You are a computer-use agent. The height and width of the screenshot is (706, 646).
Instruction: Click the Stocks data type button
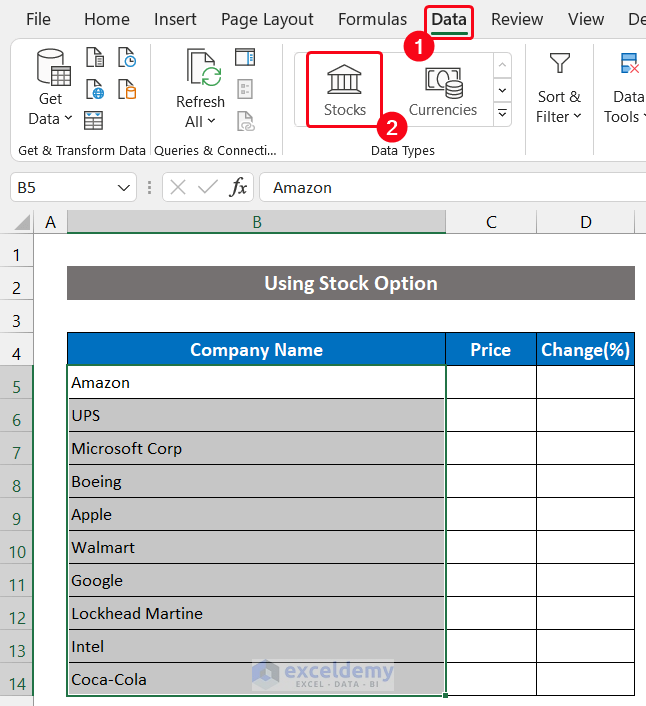click(x=344, y=90)
